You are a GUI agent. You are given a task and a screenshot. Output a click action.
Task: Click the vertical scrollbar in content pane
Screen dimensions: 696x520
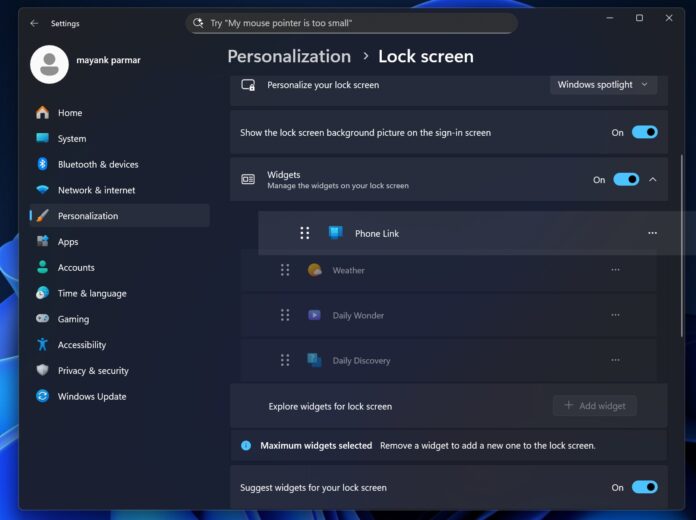(x=681, y=245)
